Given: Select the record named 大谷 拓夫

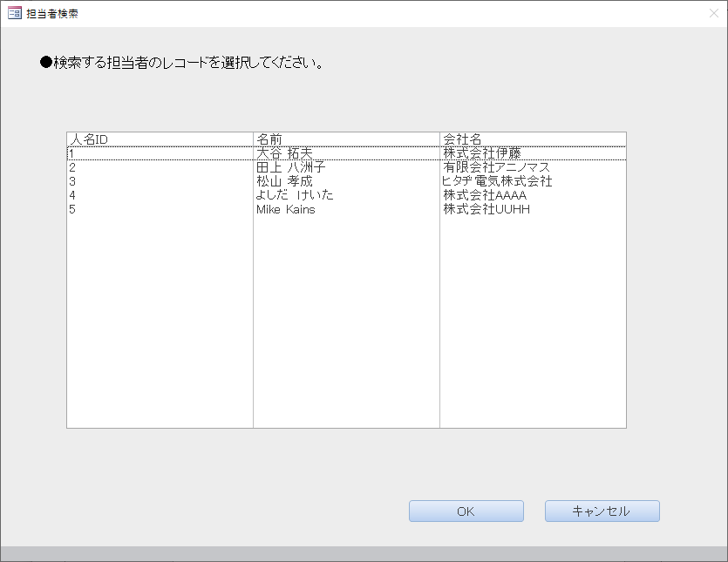Looking at the screenshot, I should [x=283, y=153].
